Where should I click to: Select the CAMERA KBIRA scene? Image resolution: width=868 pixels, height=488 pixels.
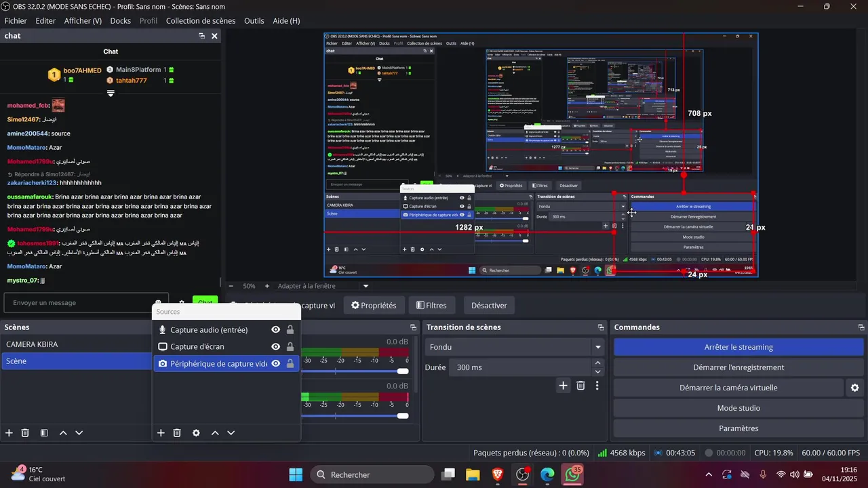77,344
